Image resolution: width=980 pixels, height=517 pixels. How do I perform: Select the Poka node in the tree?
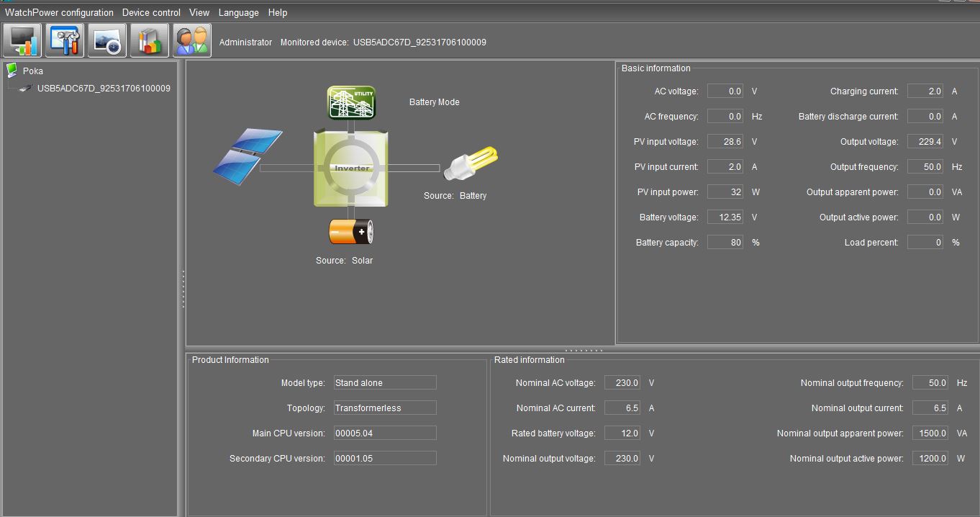coord(32,71)
